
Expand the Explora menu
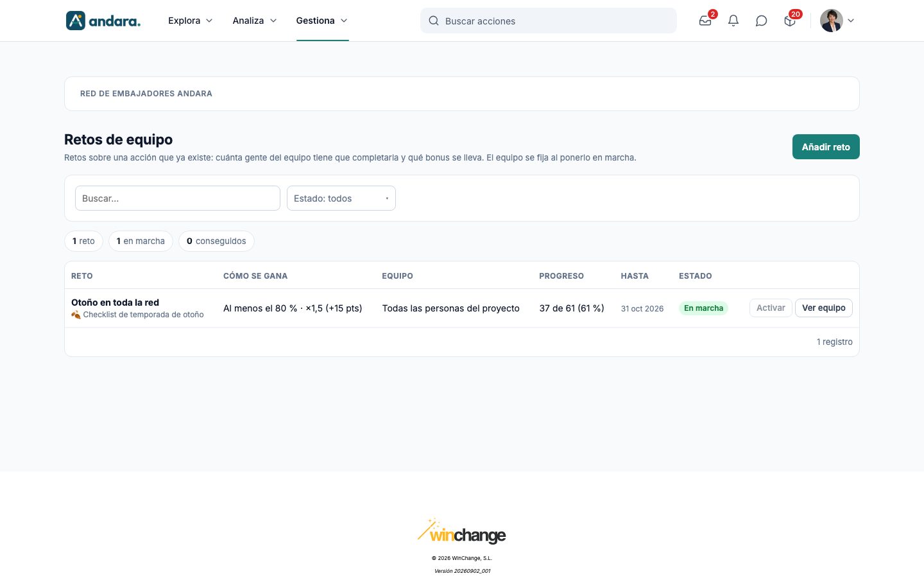[x=190, y=21]
